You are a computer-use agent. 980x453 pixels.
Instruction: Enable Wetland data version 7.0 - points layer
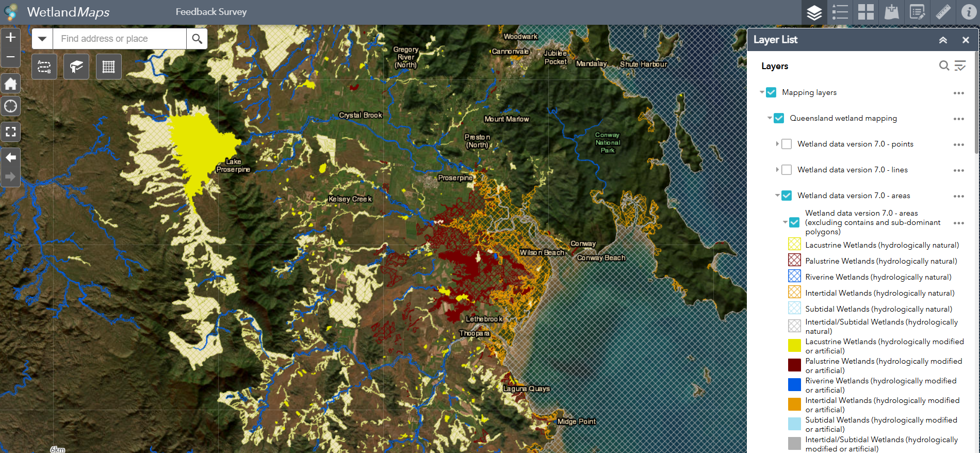787,144
